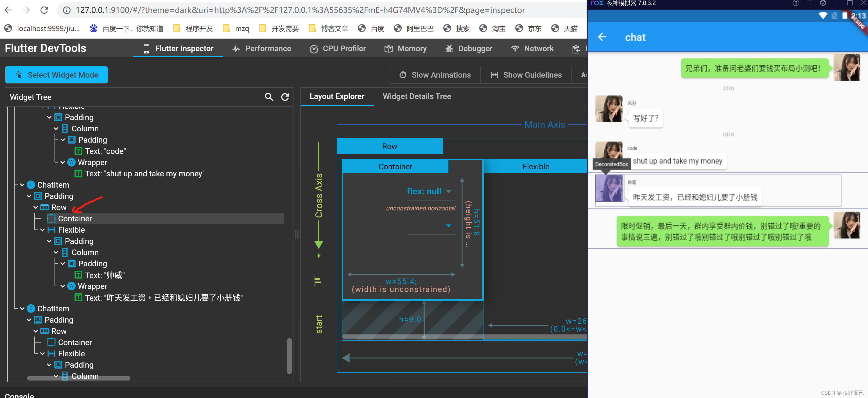Switch to the Widget Details Tree tab
Viewport: 868px width, 398px height.
pos(417,96)
